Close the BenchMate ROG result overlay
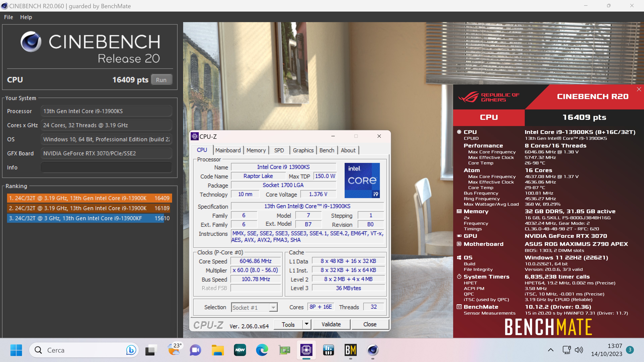This screenshot has height=362, width=644. point(639,89)
